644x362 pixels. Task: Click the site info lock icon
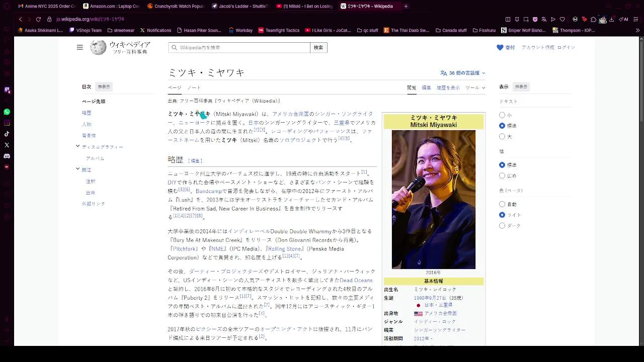(x=49, y=19)
